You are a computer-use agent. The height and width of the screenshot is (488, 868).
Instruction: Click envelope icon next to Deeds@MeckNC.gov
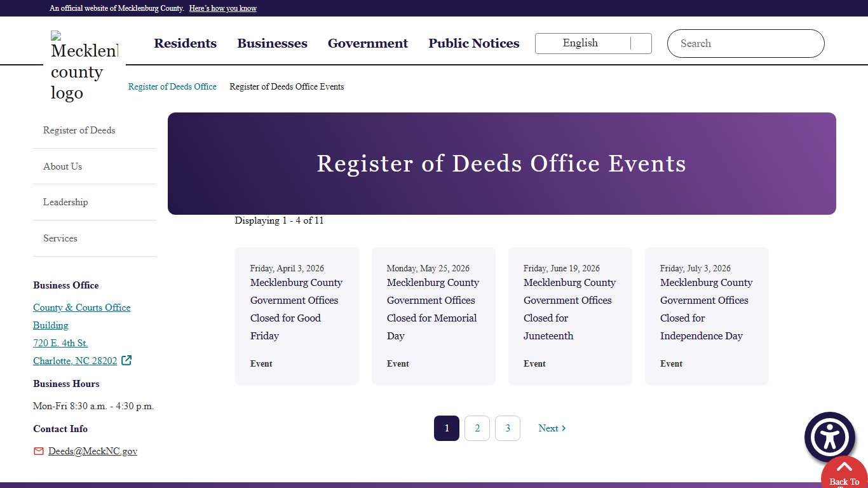pyautogui.click(x=37, y=451)
